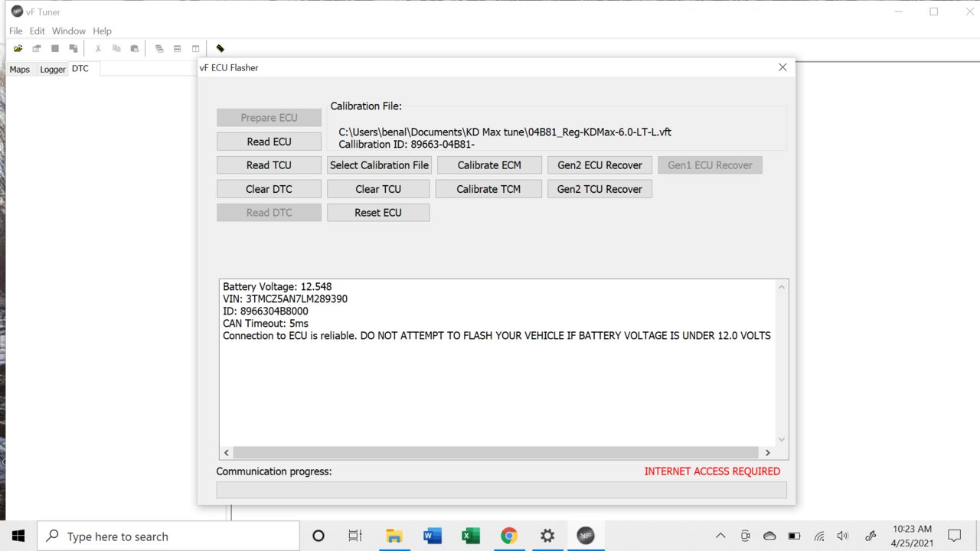Screen dimensions: 980x551
Task: Click the Read TCU button
Action: [x=269, y=165]
